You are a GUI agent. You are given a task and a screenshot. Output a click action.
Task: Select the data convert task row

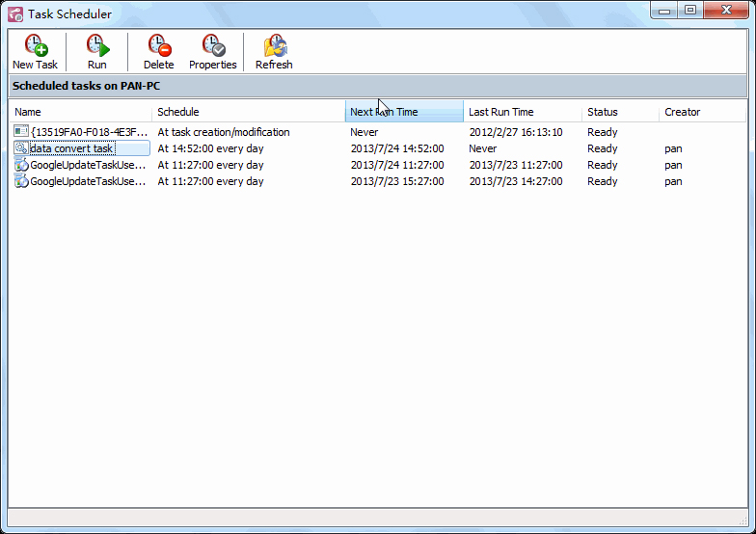coord(72,148)
